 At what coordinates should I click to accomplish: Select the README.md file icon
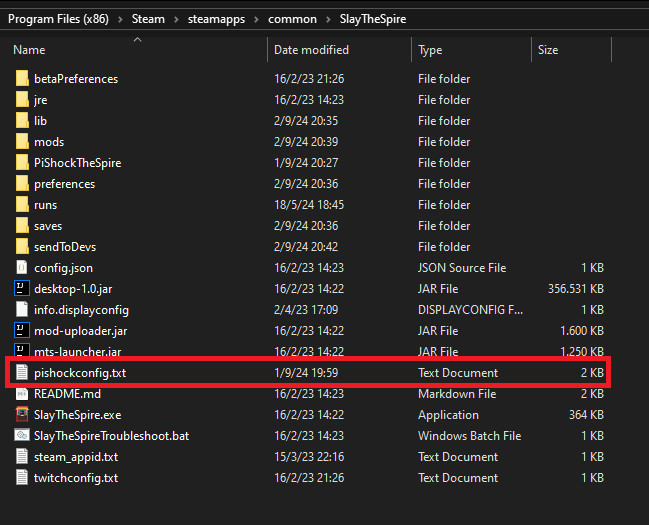click(x=22, y=393)
